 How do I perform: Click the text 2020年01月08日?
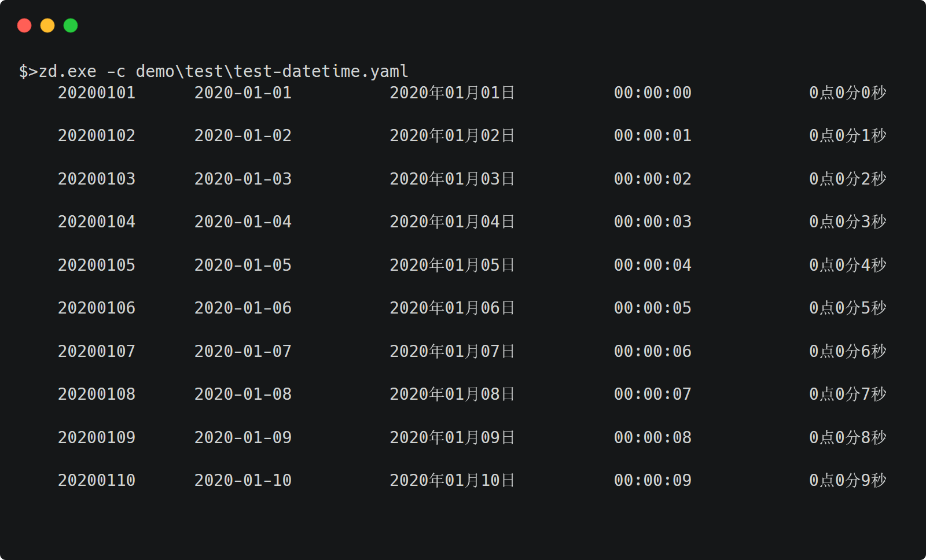[x=452, y=394]
